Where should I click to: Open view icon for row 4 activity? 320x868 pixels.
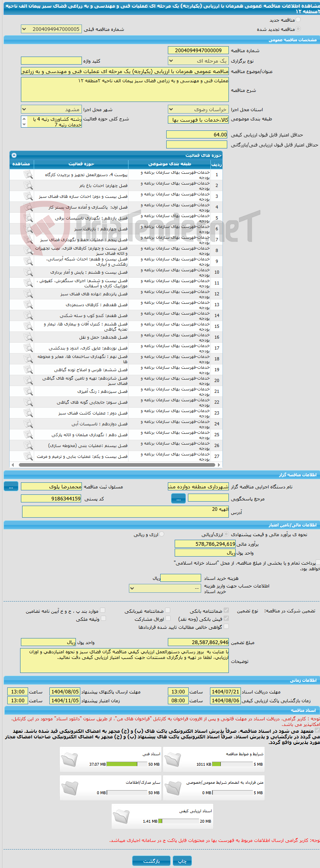pos(28,207)
